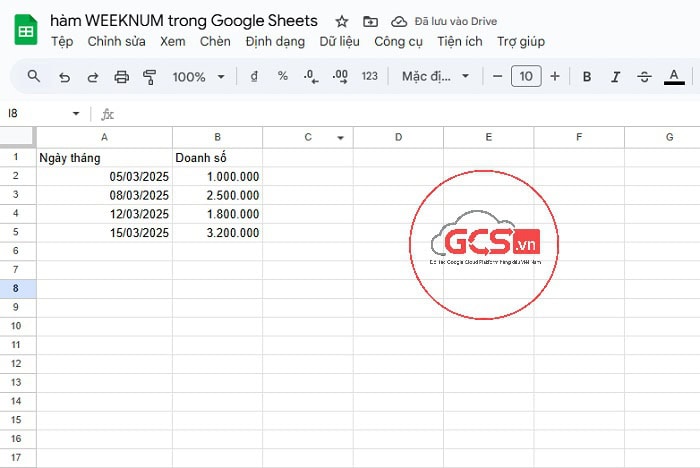Toggle bold formatting
This screenshot has width=700, height=468.
pos(587,76)
